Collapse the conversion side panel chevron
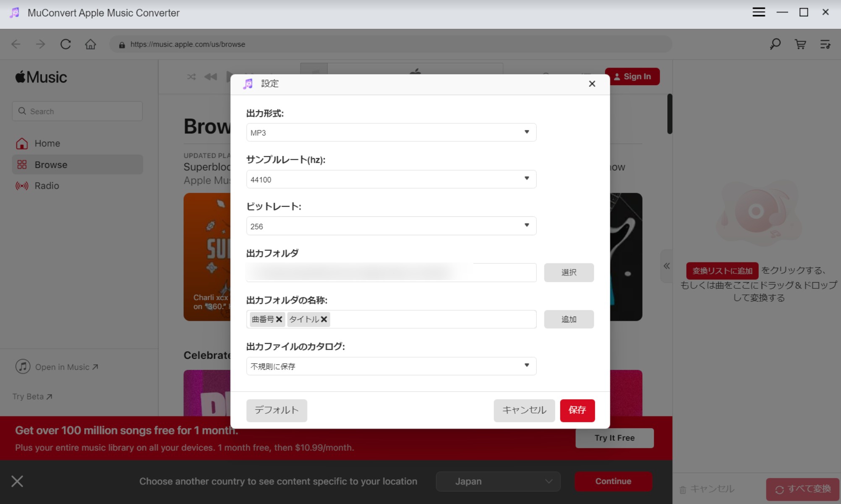The height and width of the screenshot is (504, 841). 666,266
